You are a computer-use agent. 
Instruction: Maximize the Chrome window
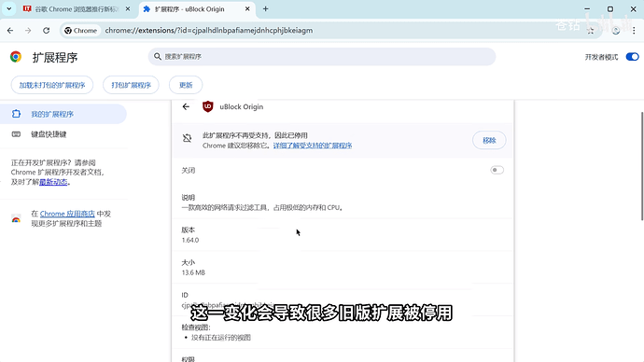[x=610, y=8]
